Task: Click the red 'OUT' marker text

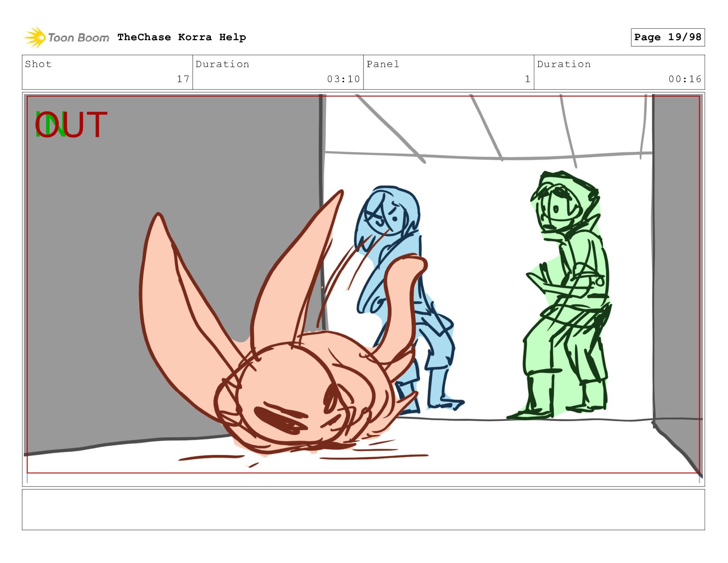Action: (x=71, y=125)
